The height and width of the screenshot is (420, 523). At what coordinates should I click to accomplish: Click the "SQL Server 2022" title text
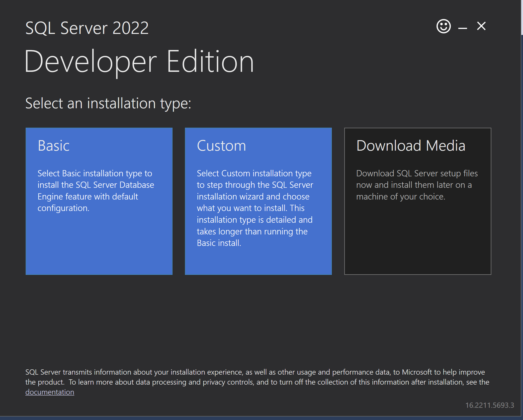[x=87, y=28]
